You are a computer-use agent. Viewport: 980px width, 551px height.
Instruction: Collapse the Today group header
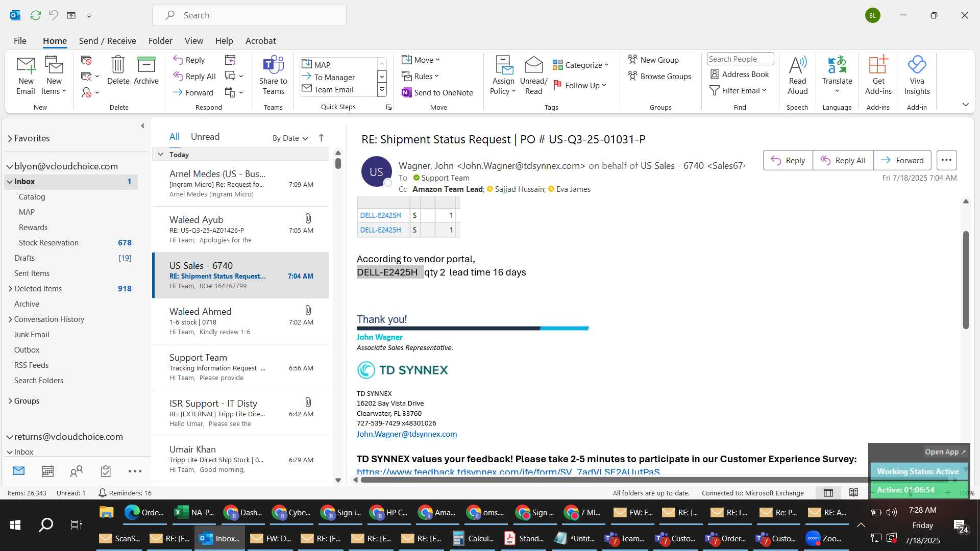(x=160, y=155)
